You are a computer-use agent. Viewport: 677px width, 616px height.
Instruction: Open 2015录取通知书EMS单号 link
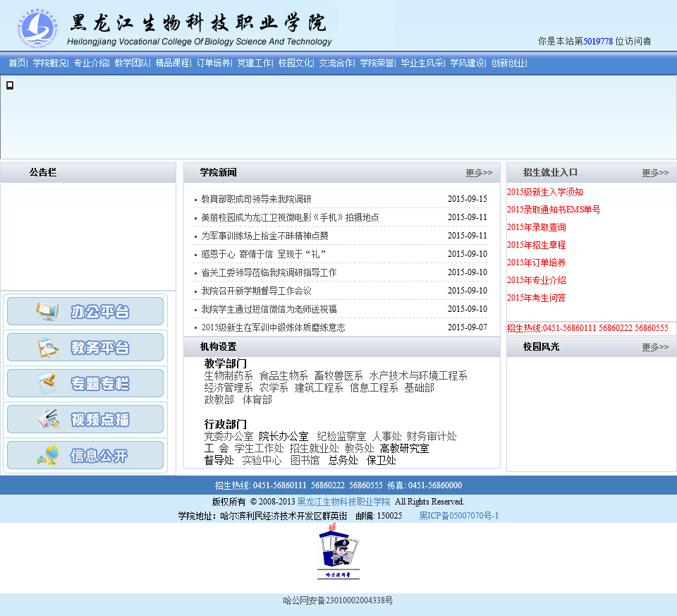click(554, 210)
